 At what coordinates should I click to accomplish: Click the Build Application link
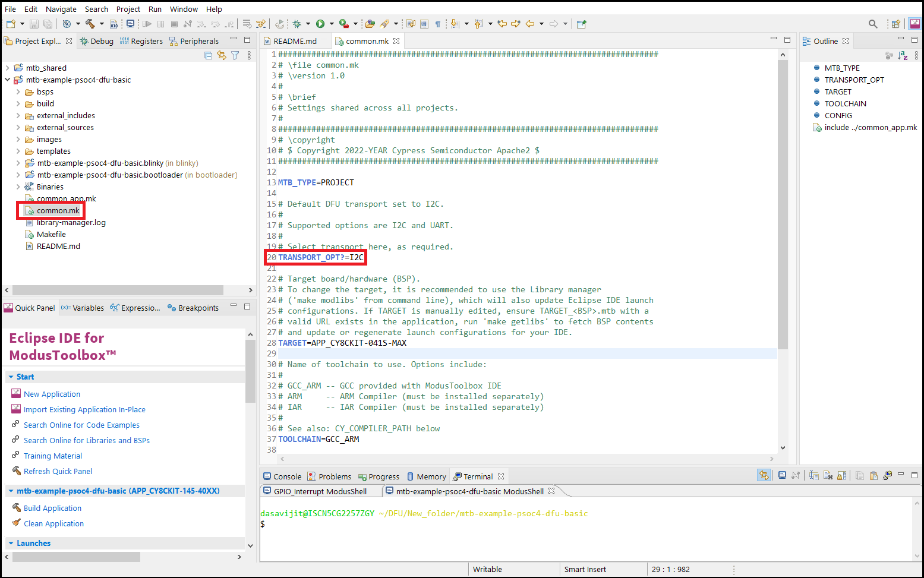click(x=52, y=508)
